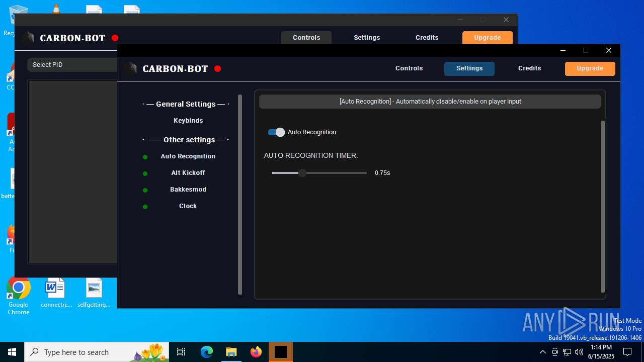The image size is (644, 362).
Task: Open Credits tab in back window
Action: (427, 38)
